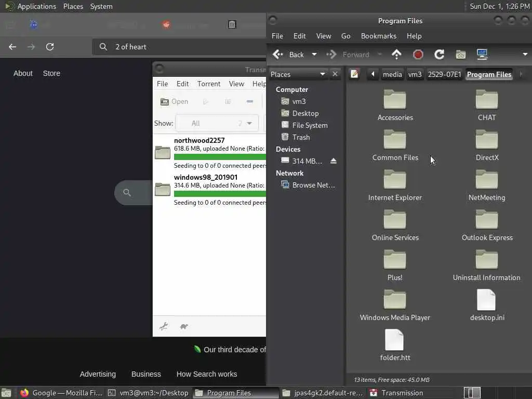Open the Show All filter dropdown
Image resolution: width=532 pixels, height=399 pixels.
point(217,123)
